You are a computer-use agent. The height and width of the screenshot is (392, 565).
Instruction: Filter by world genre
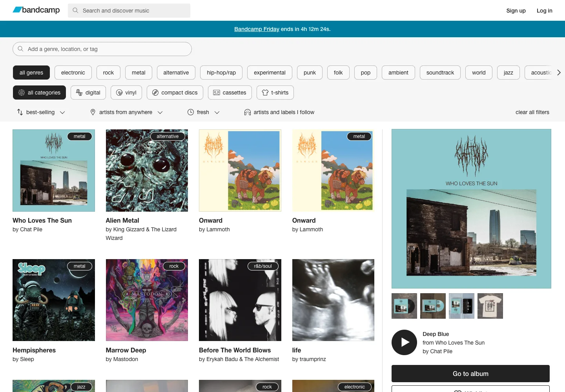479,73
